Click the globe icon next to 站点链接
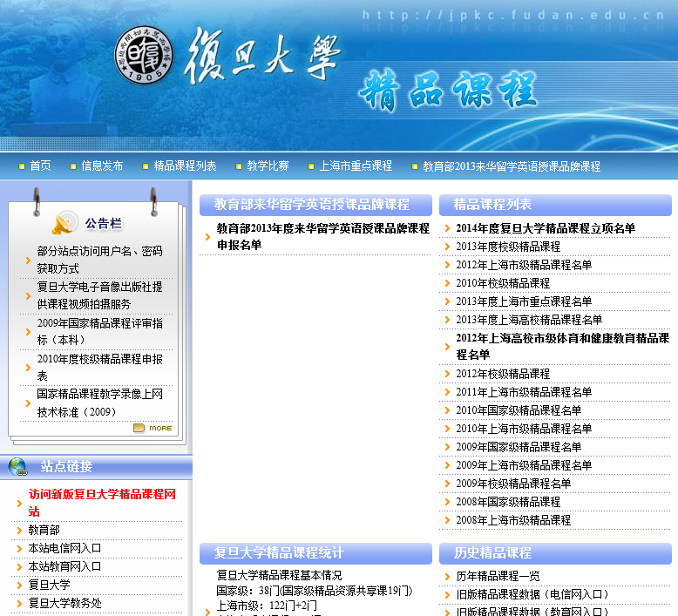678x616 pixels. coord(17,467)
